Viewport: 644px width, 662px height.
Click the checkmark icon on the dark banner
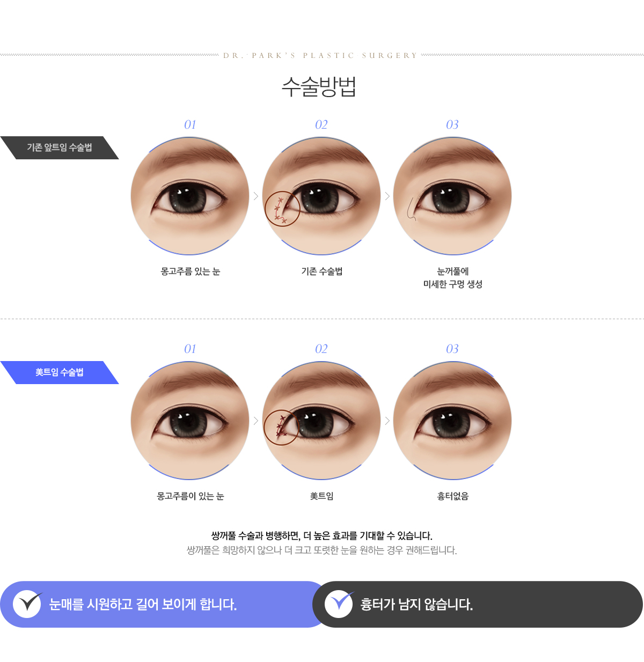(339, 604)
